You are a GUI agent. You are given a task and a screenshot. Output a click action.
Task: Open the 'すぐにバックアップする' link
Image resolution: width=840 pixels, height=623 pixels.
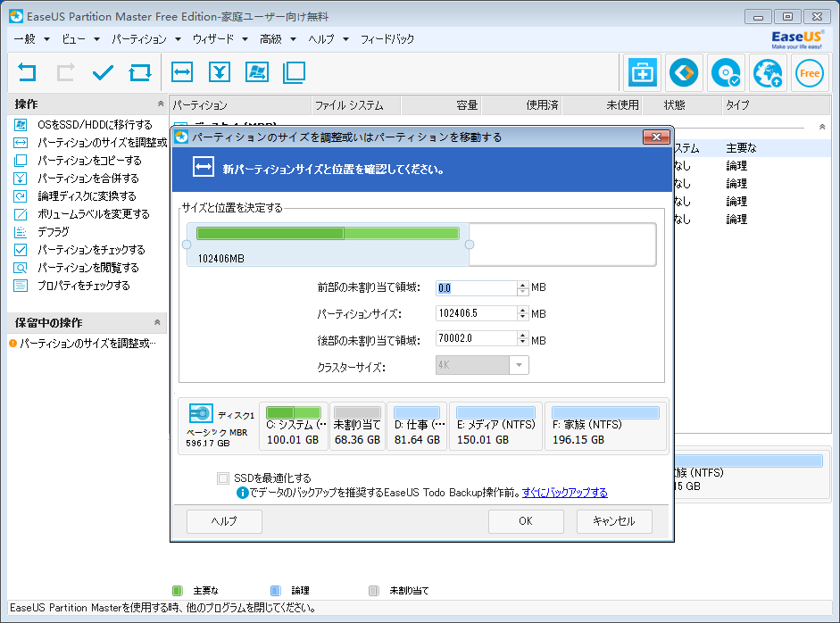point(565,493)
